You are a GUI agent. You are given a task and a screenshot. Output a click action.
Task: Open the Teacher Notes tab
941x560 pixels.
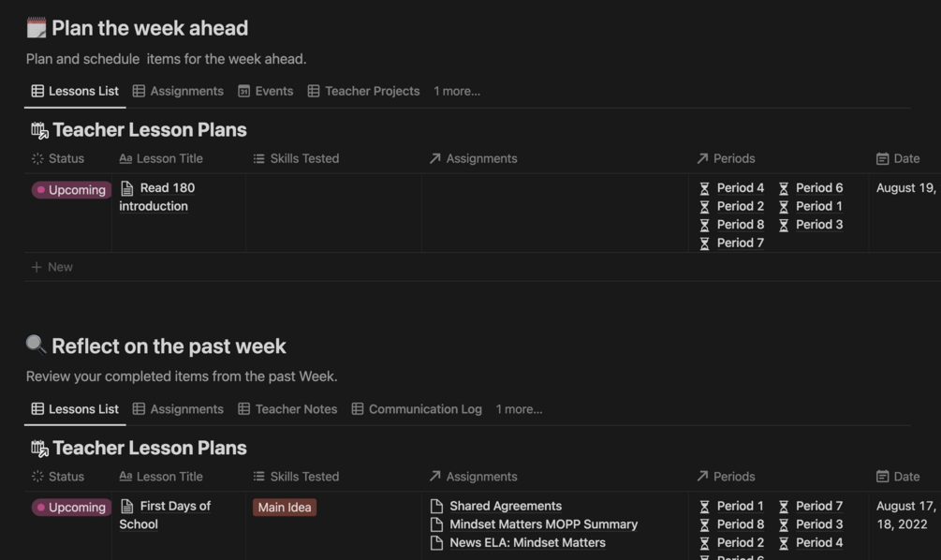tap(287, 409)
